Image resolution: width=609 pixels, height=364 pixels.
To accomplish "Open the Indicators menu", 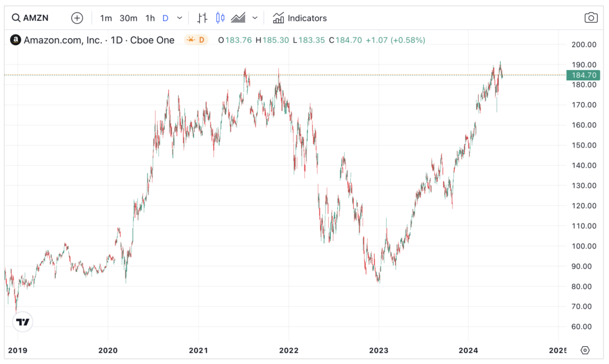I will [x=300, y=18].
